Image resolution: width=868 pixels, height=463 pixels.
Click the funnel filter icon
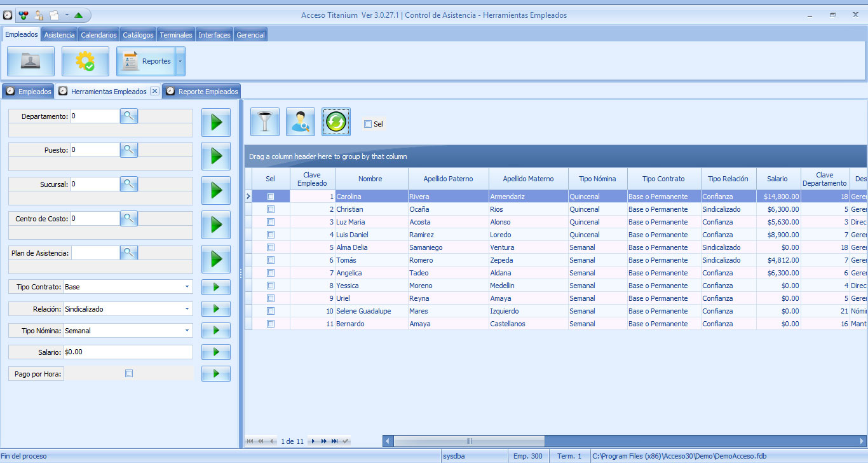click(265, 121)
